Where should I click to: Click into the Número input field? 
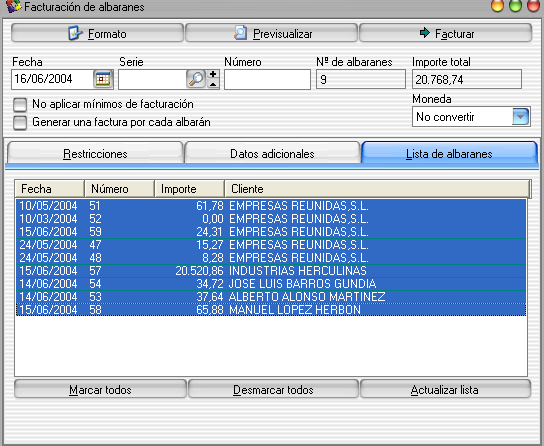(x=267, y=79)
